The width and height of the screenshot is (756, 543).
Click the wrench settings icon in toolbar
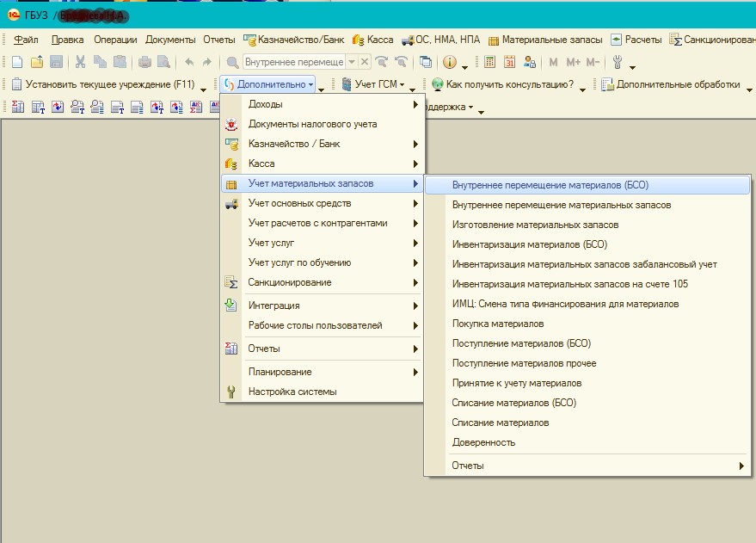pyautogui.click(x=617, y=62)
